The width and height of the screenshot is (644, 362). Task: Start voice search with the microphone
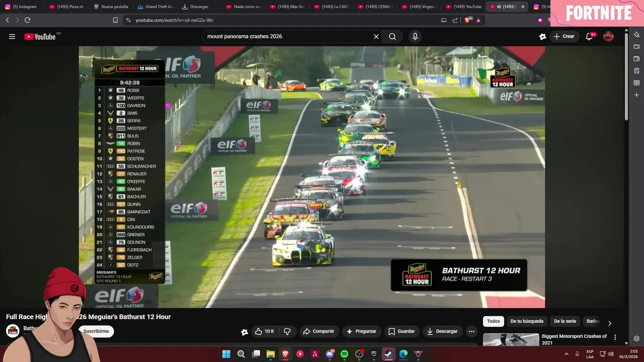(x=415, y=36)
